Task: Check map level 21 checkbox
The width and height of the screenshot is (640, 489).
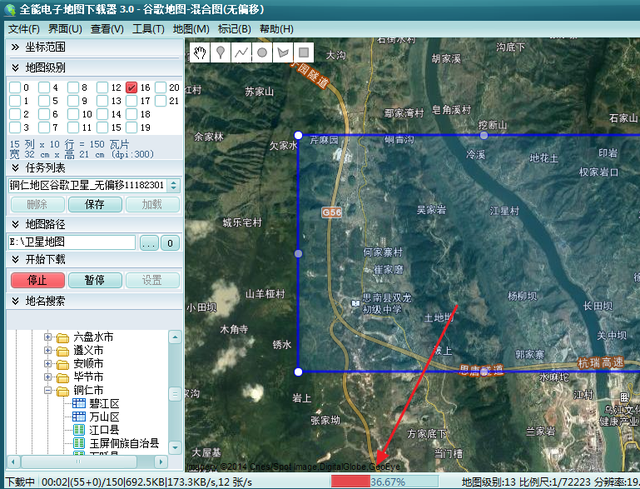Action: pos(161,101)
